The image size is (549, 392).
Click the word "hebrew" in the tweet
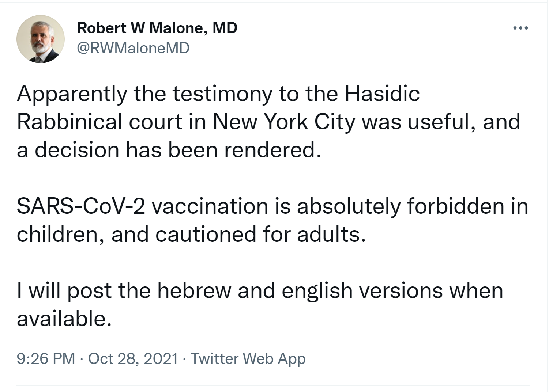pos(194,291)
